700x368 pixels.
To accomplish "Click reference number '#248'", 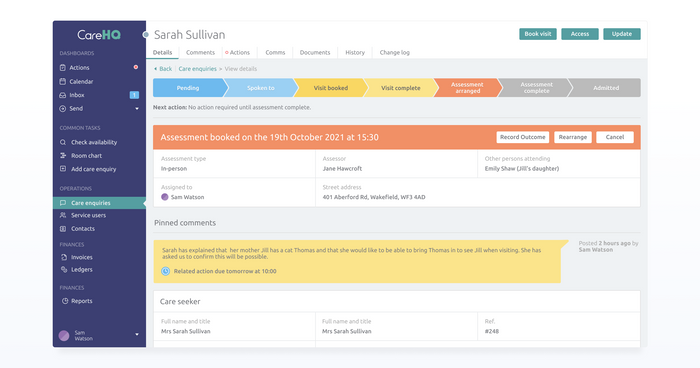I will click(x=492, y=331).
